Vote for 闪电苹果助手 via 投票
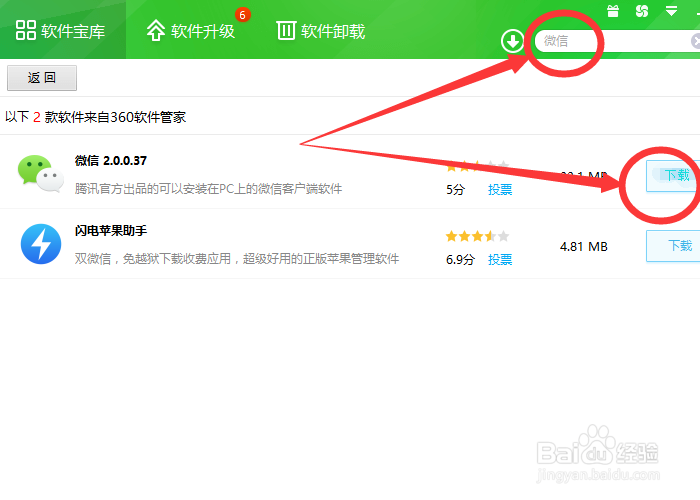The height and width of the screenshot is (500, 700). (500, 259)
